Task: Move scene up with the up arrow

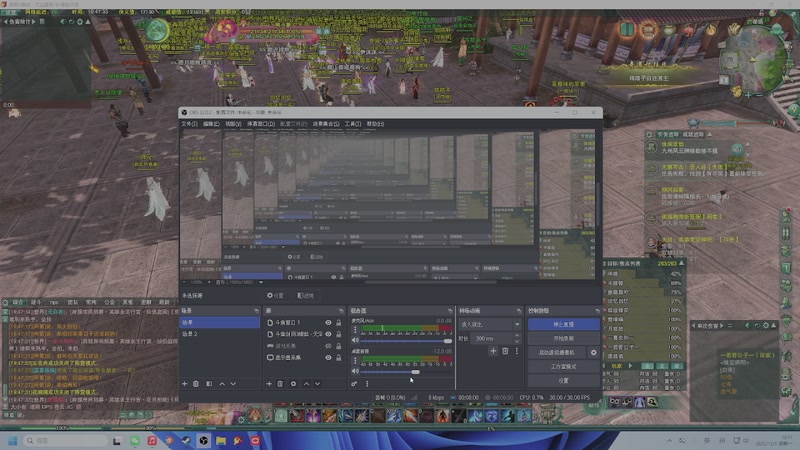Action: (x=222, y=384)
